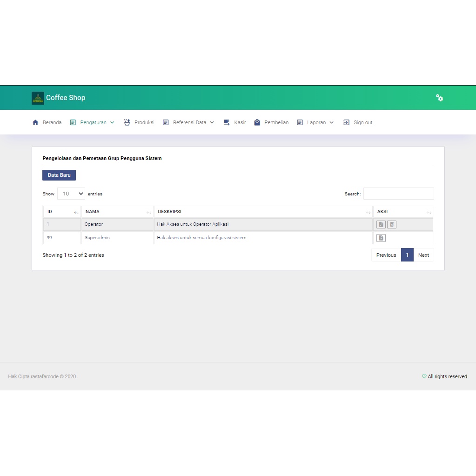Screen dimensions: 476x476
Task: Go to Next page
Action: [x=423, y=255]
